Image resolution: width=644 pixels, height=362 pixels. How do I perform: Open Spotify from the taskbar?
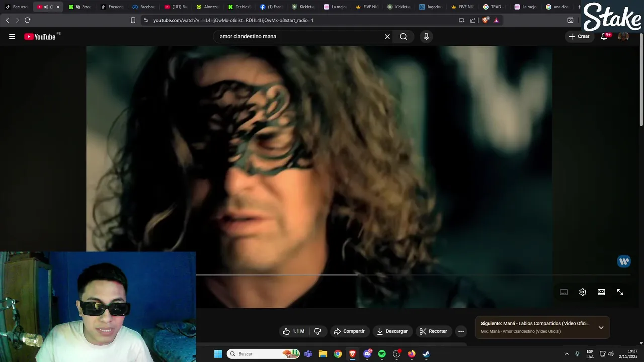[x=382, y=354]
